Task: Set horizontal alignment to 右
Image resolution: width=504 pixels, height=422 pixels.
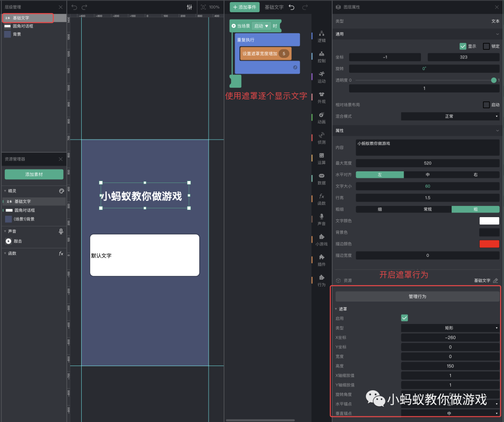Action: 476,175
